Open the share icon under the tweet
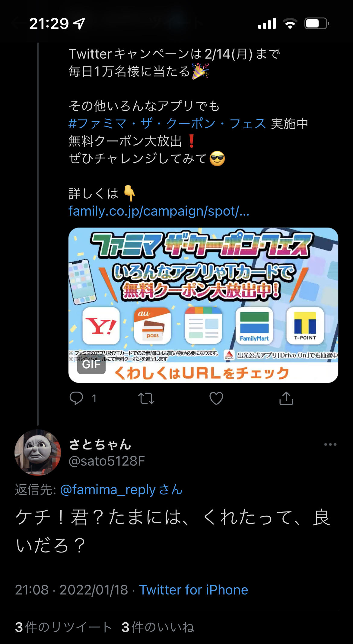Viewport: 353px width, 644px height. (286, 398)
